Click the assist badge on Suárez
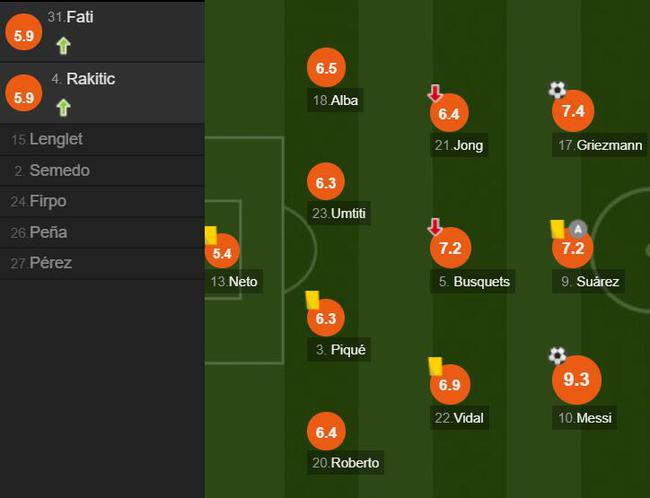This screenshot has height=498, width=650. 577,228
